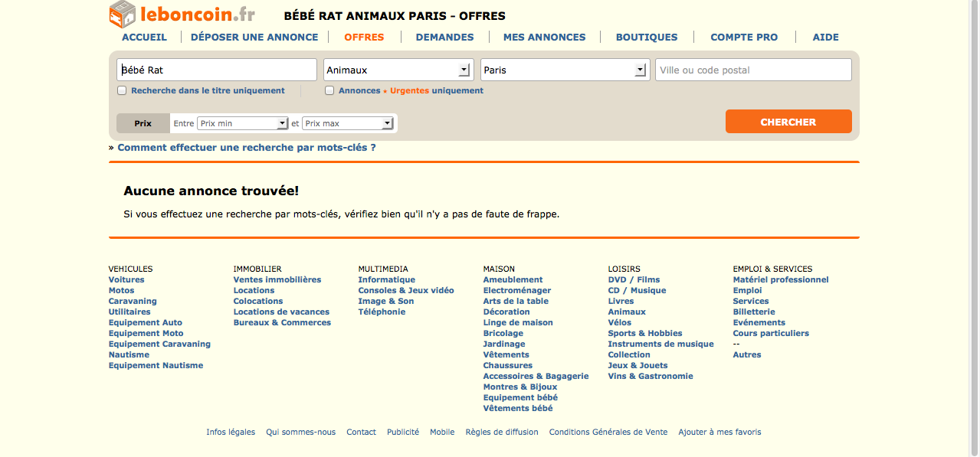Viewport: 980px width, 457px height.
Task: Open the AIDE menu item
Action: 825,37
